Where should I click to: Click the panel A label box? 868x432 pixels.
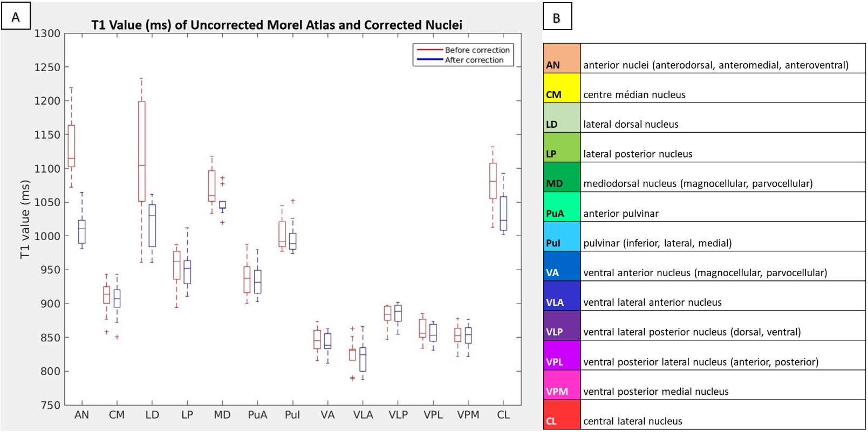pos(16,16)
